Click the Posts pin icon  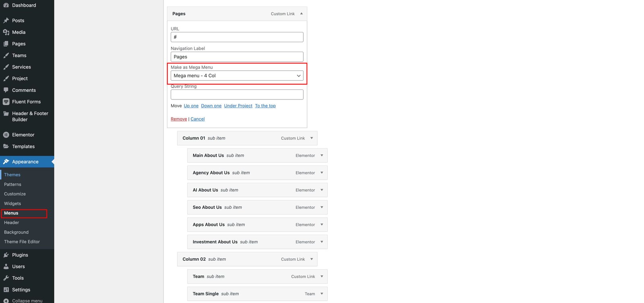point(6,21)
